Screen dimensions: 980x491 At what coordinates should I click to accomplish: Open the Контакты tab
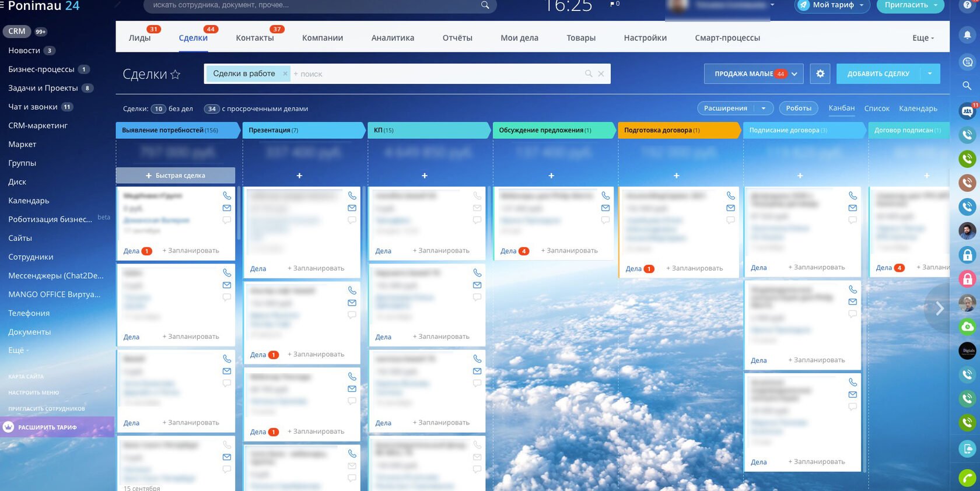[255, 38]
